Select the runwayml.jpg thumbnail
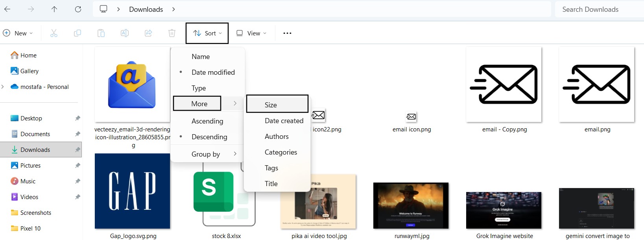 click(411, 205)
